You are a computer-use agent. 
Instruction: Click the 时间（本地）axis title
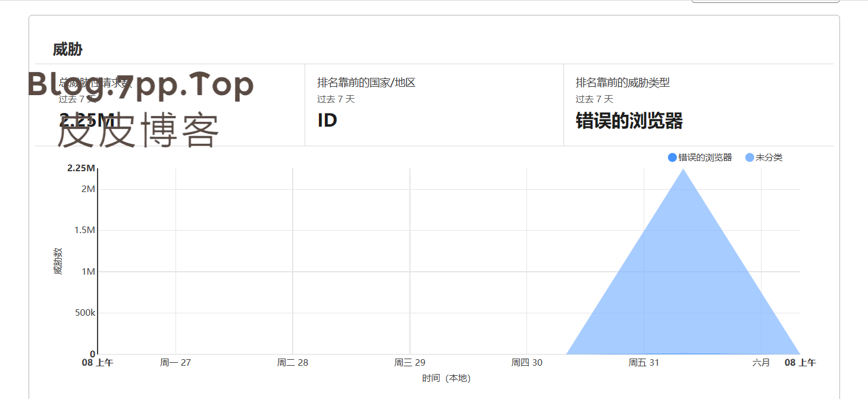(x=446, y=378)
